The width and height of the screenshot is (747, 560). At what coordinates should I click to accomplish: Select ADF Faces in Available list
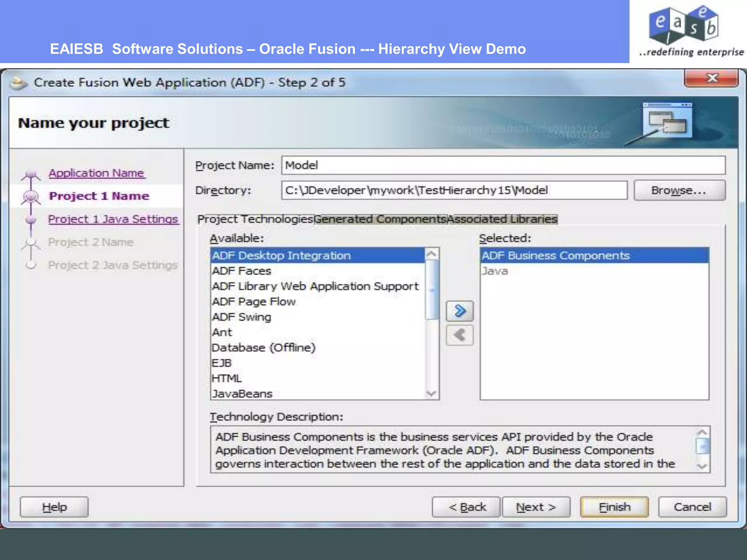tap(242, 271)
